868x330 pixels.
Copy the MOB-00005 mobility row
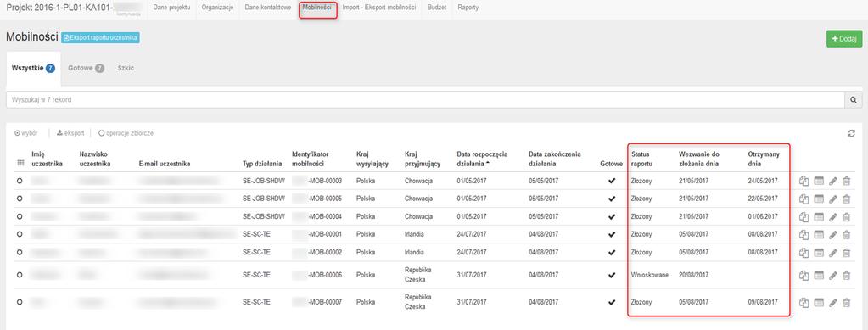(804, 199)
